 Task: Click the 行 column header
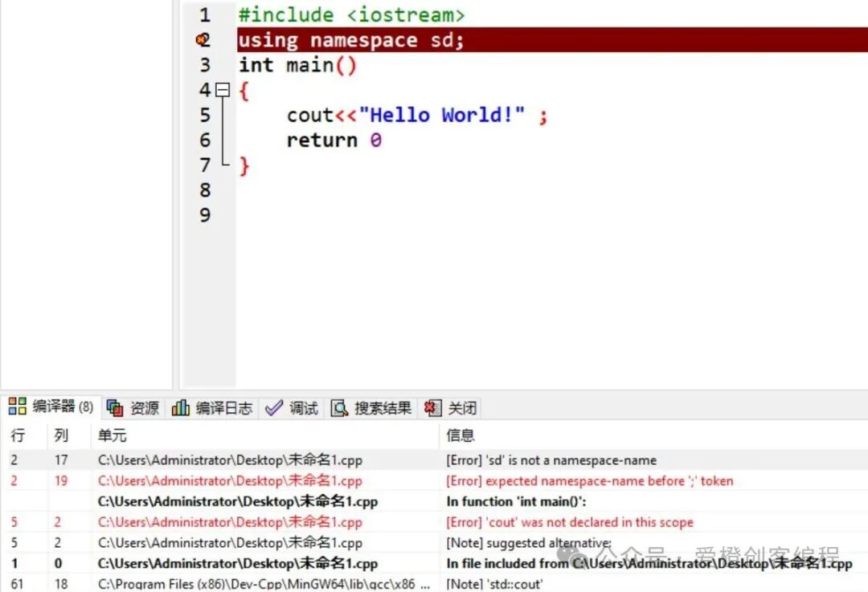18,435
